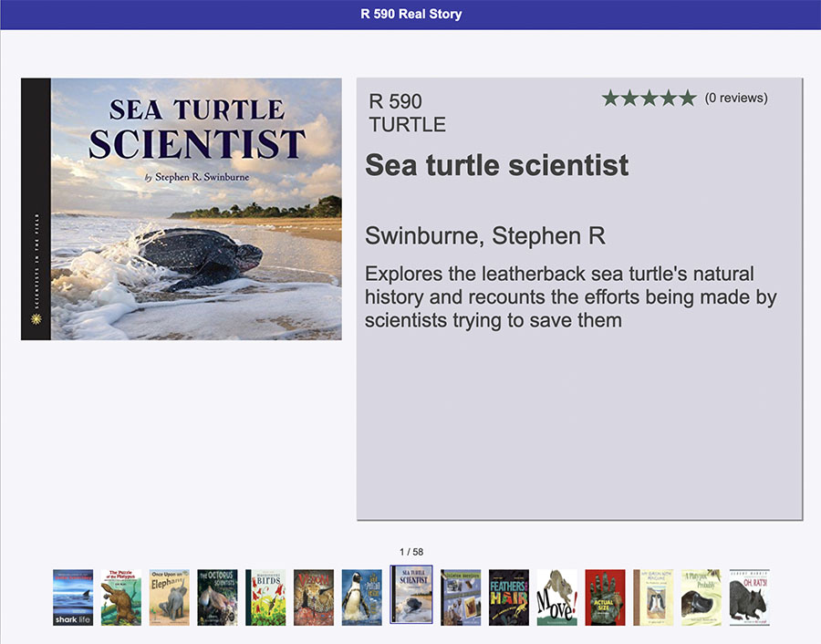Click the five-star rating
The image size is (821, 644).
pyautogui.click(x=650, y=98)
